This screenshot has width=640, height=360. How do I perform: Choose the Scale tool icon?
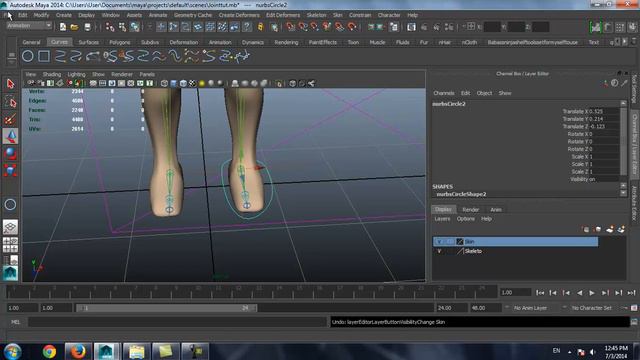(11, 170)
